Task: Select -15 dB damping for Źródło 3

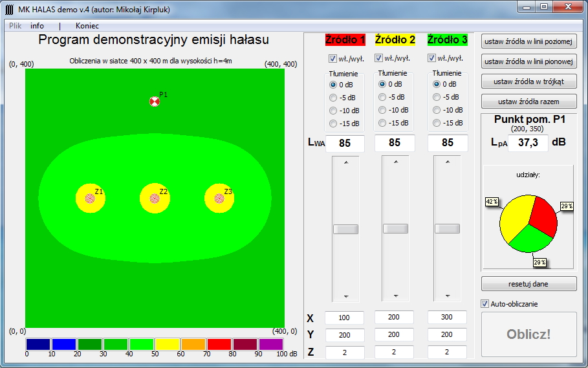Action: click(x=437, y=123)
